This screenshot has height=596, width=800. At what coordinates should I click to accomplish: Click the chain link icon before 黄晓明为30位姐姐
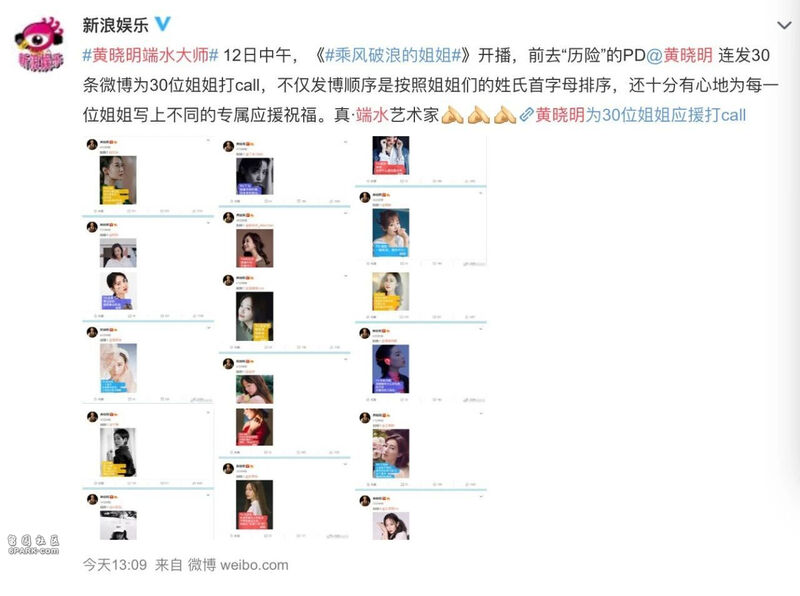tap(526, 115)
